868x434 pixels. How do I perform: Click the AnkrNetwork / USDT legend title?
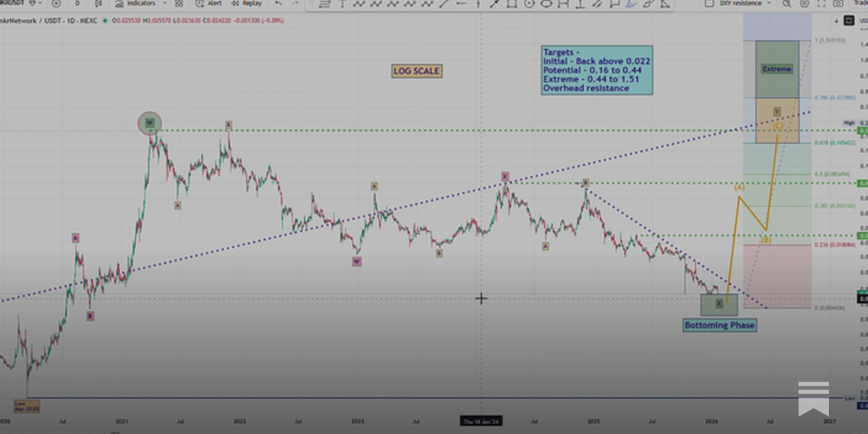49,21
